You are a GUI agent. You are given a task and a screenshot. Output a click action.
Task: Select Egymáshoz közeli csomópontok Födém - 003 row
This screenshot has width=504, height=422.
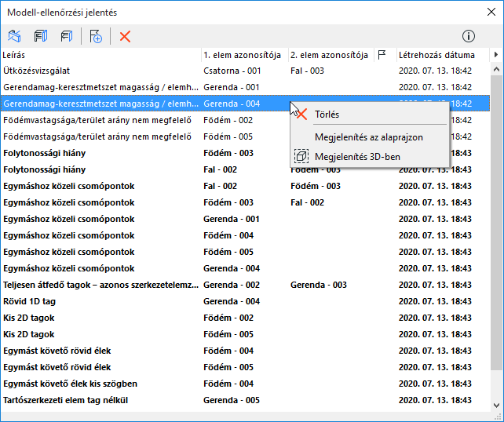246,202
